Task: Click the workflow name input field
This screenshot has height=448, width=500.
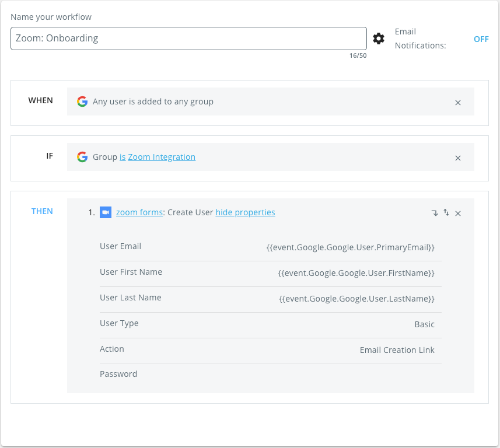Action: (x=188, y=38)
